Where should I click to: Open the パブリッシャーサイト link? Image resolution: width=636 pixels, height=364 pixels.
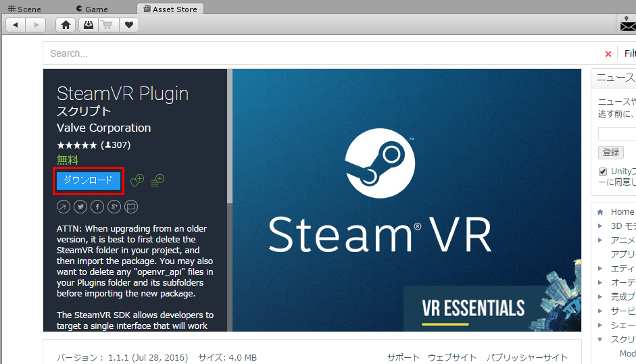click(527, 357)
